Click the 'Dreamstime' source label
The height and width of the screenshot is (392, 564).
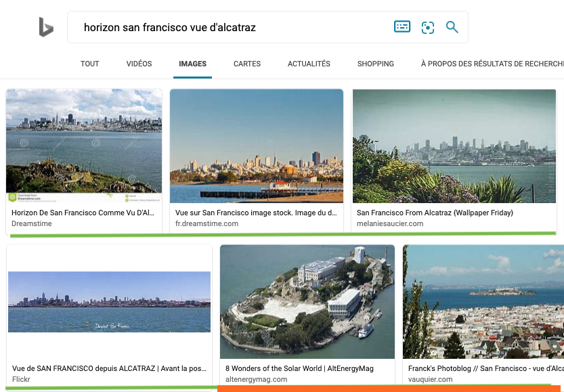[x=32, y=223]
